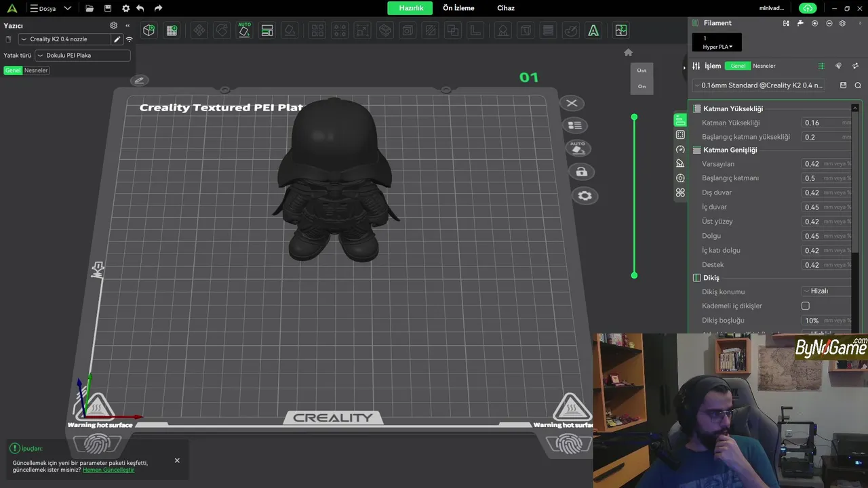Remove plate with the X button
This screenshot has width=868, height=488.
coord(572,103)
